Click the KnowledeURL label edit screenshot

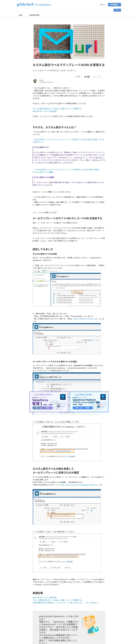pyautogui.click(x=67, y=339)
